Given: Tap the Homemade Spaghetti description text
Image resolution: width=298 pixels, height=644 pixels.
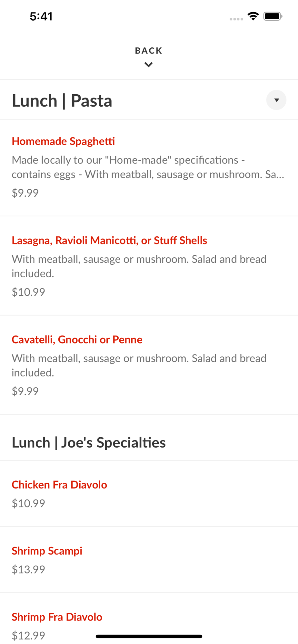Looking at the screenshot, I should 148,167.
